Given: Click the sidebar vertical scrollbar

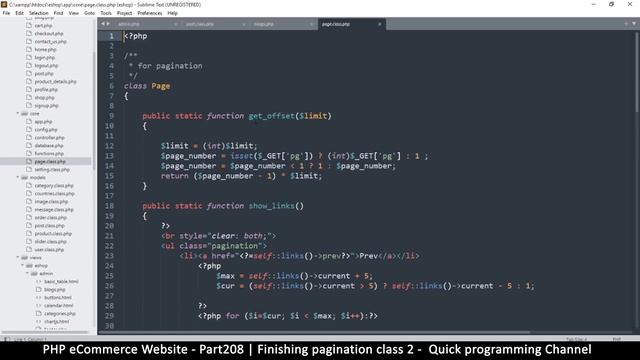Looking at the screenshot, I should coord(94,110).
